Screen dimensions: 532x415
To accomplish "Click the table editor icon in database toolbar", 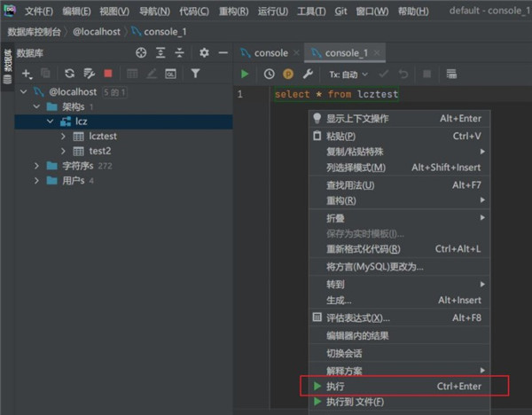I will 132,74.
